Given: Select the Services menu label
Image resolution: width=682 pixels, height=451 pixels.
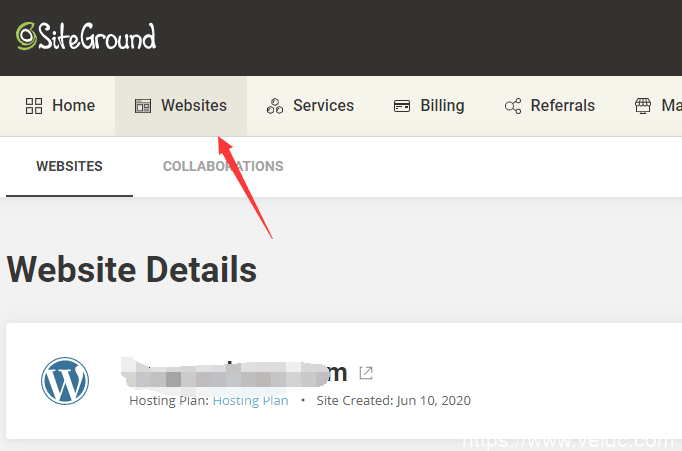Looking at the screenshot, I should coord(323,106).
